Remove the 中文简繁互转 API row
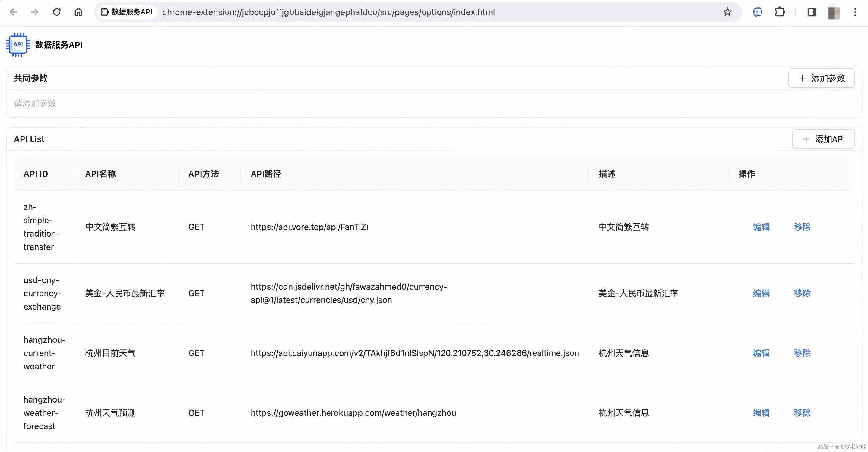 (x=802, y=227)
